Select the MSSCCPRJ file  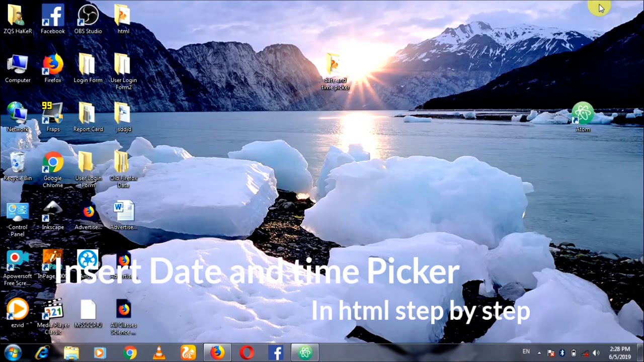(x=88, y=313)
